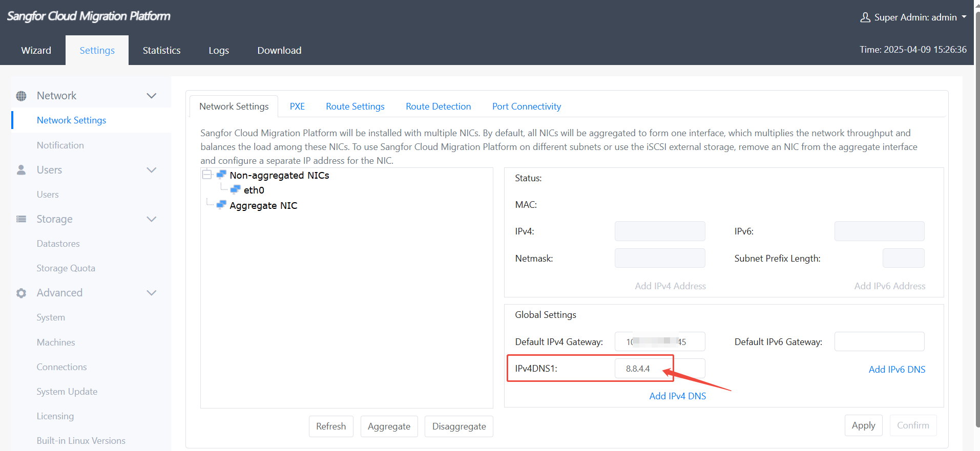Click the Add IPv4 Address link
980x451 pixels.
click(670, 286)
